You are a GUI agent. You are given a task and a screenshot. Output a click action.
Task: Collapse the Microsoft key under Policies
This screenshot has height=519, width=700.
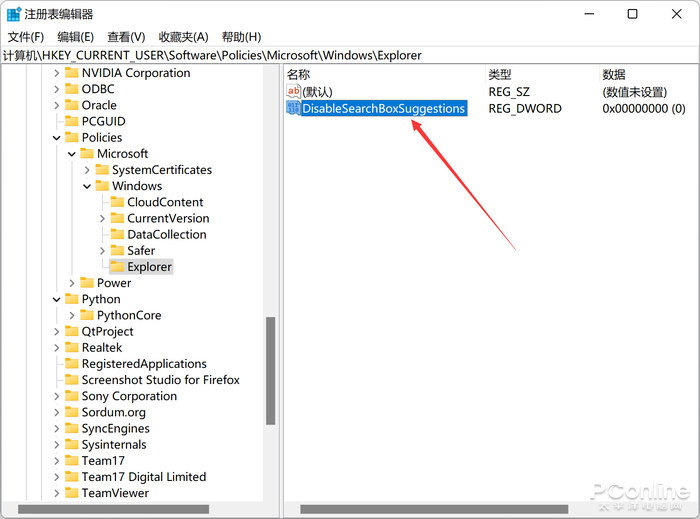(71, 154)
